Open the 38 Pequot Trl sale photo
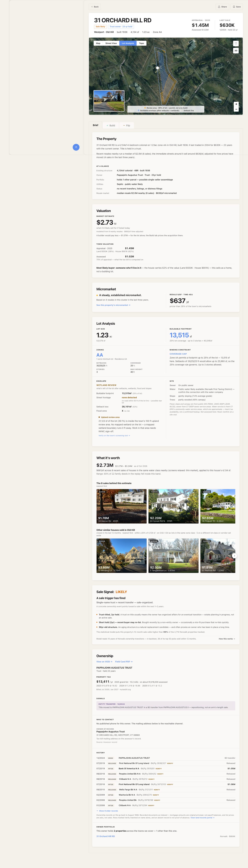Viewport: 248px width, 868px height. pyautogui.click(x=218, y=506)
